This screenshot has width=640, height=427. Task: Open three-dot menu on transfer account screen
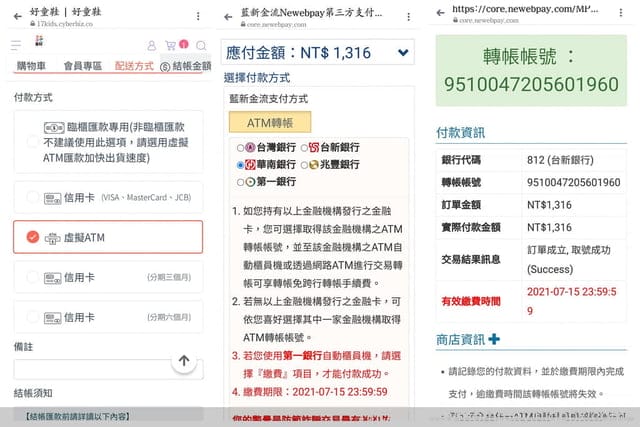[621, 13]
